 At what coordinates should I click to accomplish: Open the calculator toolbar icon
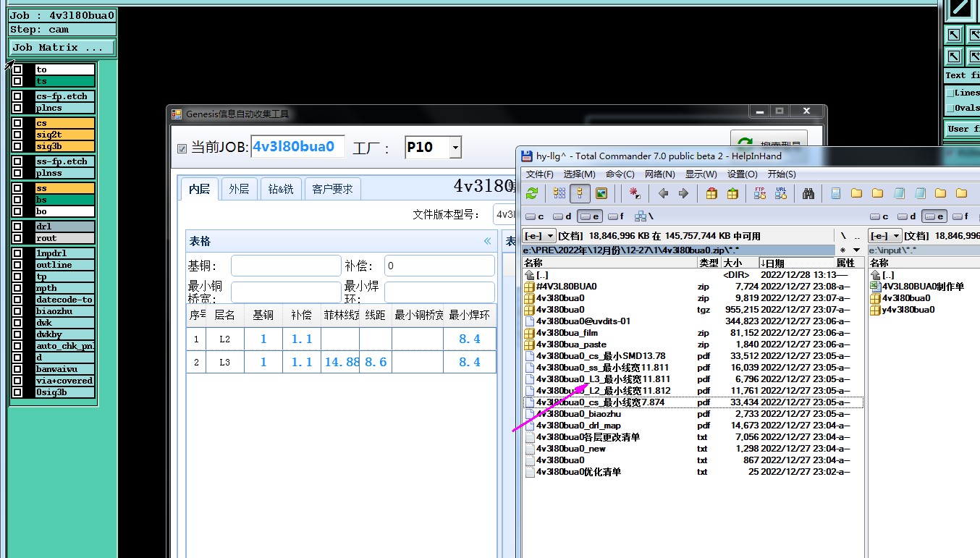(836, 193)
